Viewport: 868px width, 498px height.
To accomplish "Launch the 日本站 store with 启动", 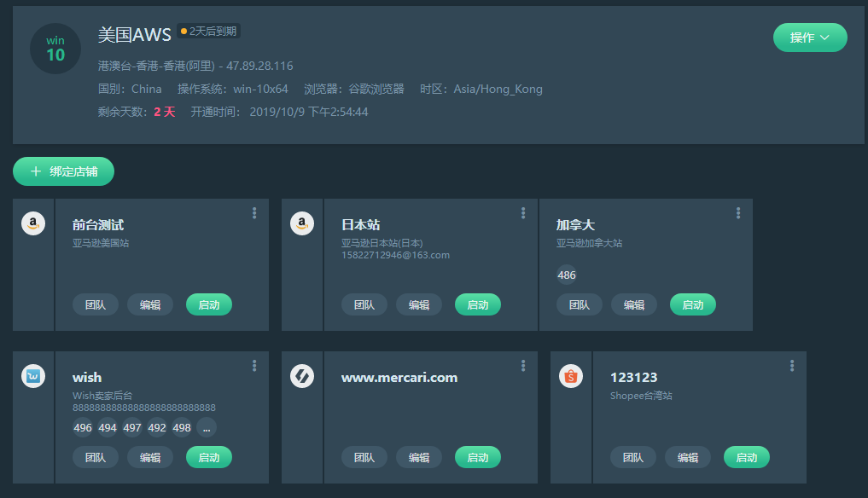I will 478,305.
